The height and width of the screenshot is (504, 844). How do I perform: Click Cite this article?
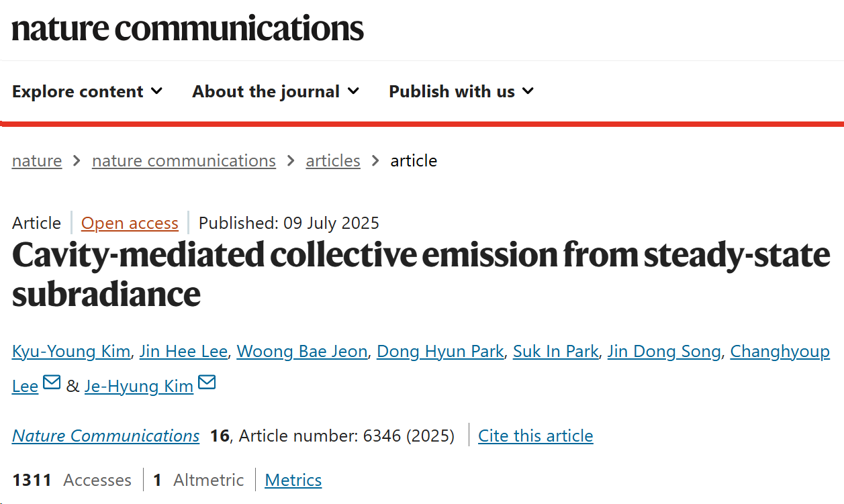tap(535, 436)
